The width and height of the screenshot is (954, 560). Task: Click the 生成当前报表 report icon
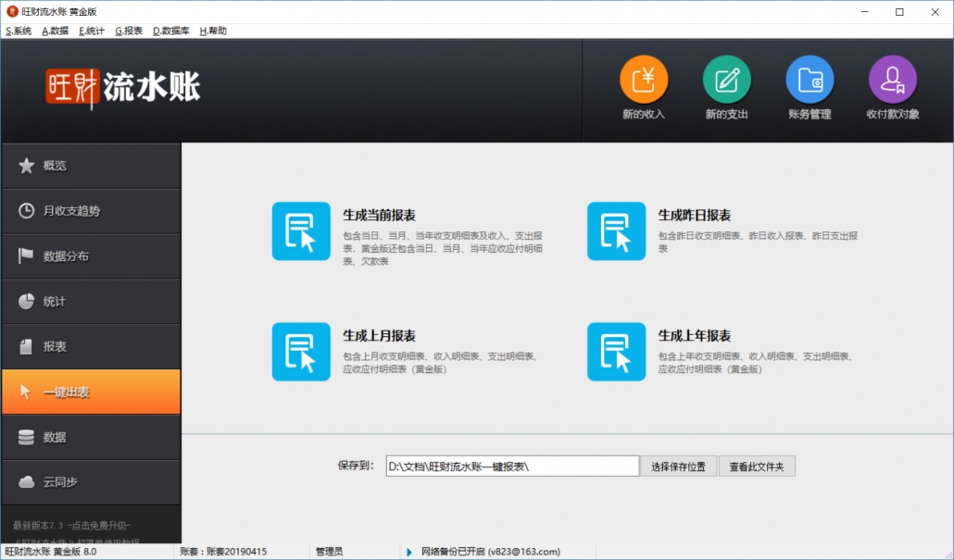(301, 231)
